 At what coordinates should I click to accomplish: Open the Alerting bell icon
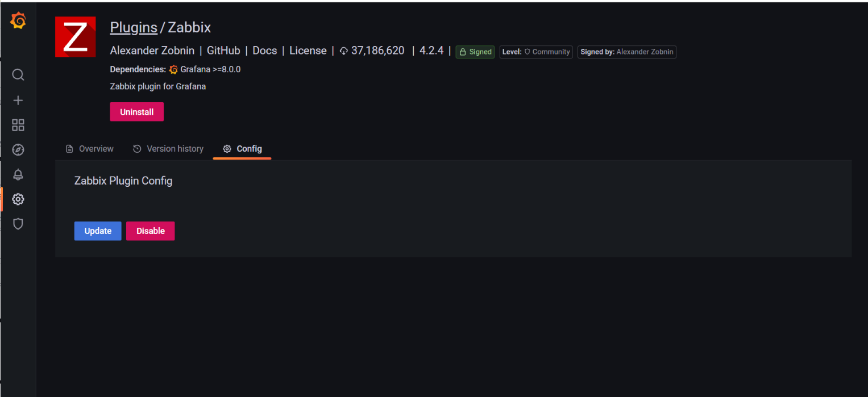click(x=18, y=174)
